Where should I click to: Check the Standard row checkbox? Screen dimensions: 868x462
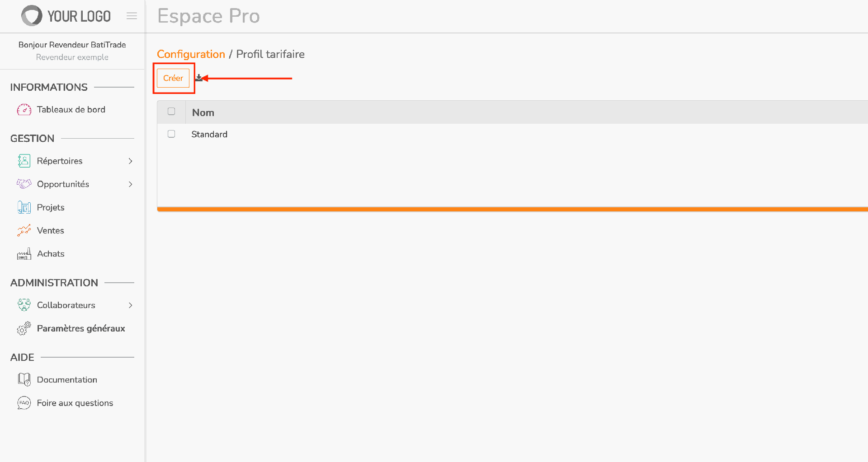[x=171, y=134]
